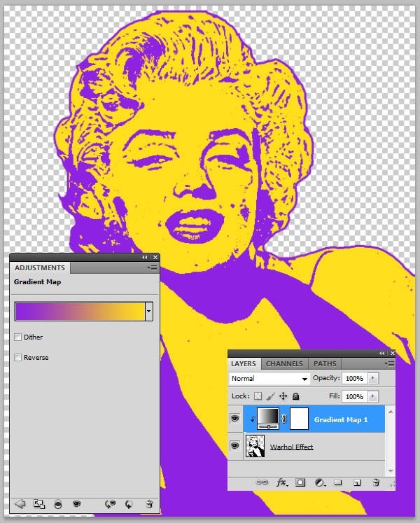Click the Warhol Effect layer name
Viewport: 420px width, 523px height.
point(292,447)
